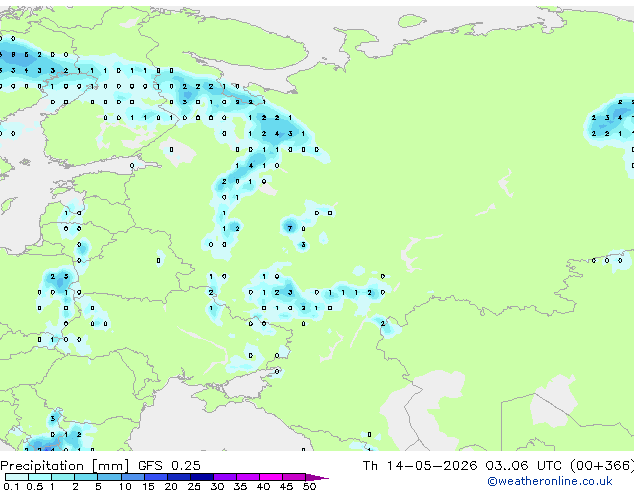Image resolution: width=634 pixels, height=490 pixels.
Task: Click the legend label '35'
Action: click(x=240, y=486)
